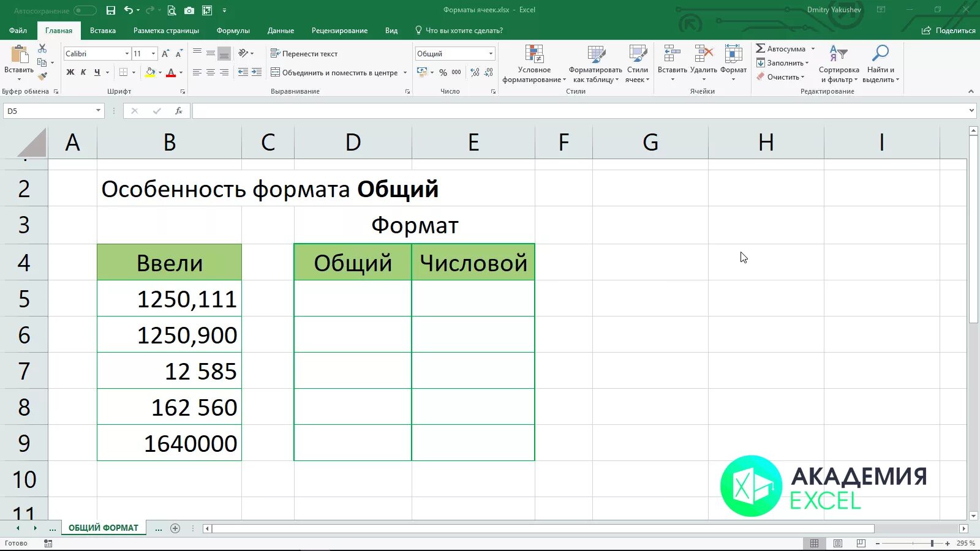The image size is (980, 551).
Task: Click the Поделиться share button
Action: [x=948, y=31]
